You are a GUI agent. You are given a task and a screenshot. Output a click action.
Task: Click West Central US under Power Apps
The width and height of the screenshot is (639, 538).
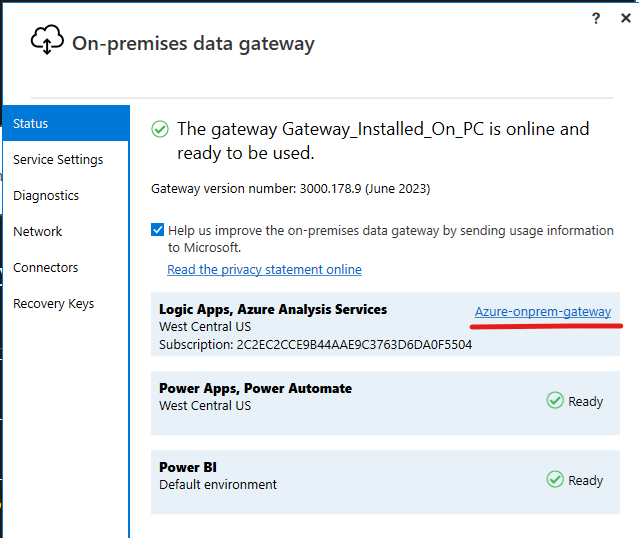205,406
